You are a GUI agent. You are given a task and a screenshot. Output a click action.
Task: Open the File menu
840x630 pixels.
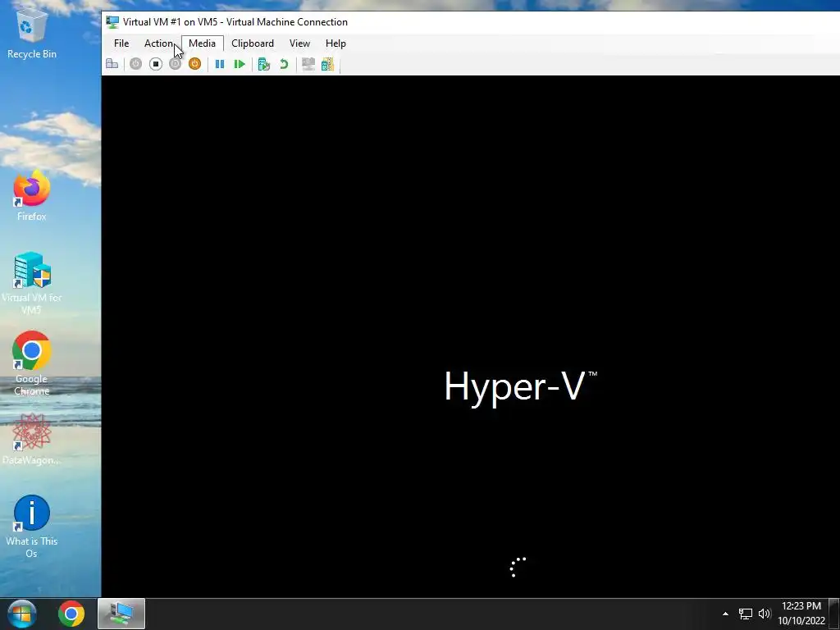pyautogui.click(x=121, y=43)
